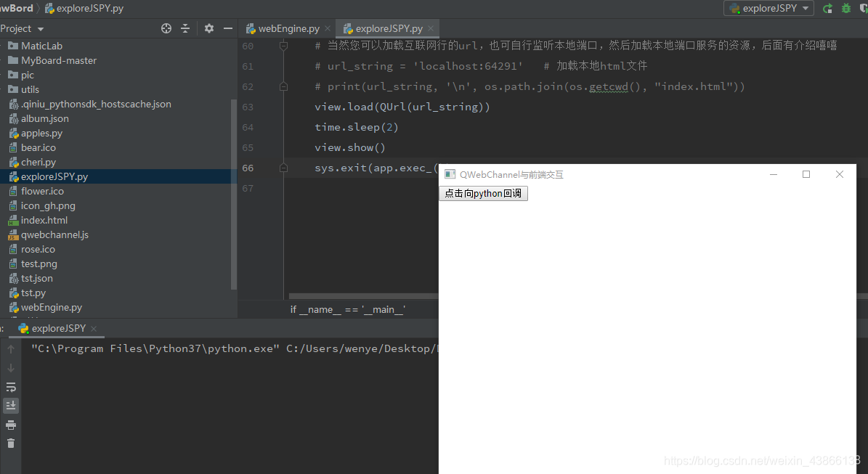
Task: Click the green rerun icon in top toolbar
Action: coord(827,8)
